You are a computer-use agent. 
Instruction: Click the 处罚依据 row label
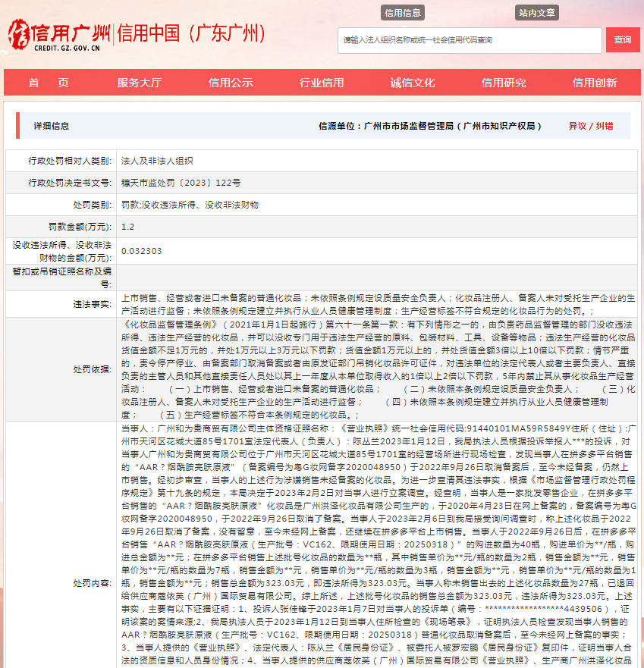coord(92,369)
